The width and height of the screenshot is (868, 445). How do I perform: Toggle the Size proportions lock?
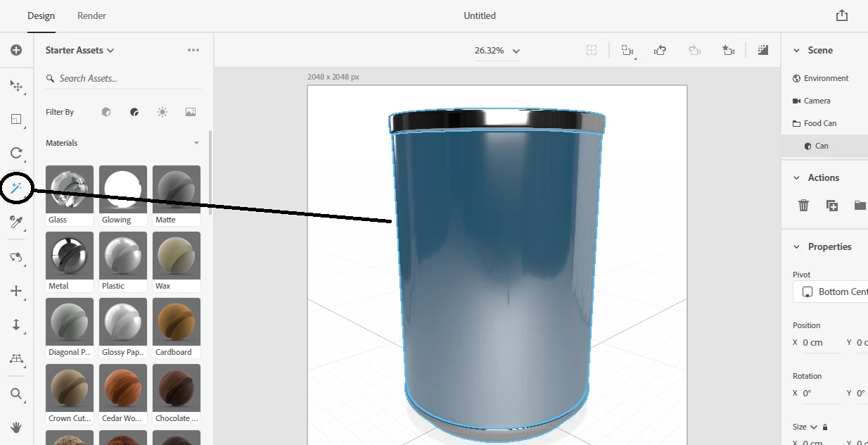(x=825, y=427)
